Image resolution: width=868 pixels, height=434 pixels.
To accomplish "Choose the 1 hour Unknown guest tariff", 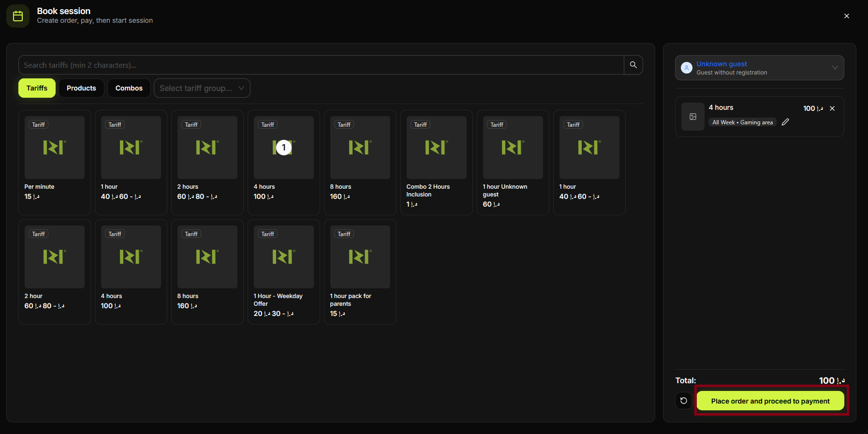I will tap(513, 162).
